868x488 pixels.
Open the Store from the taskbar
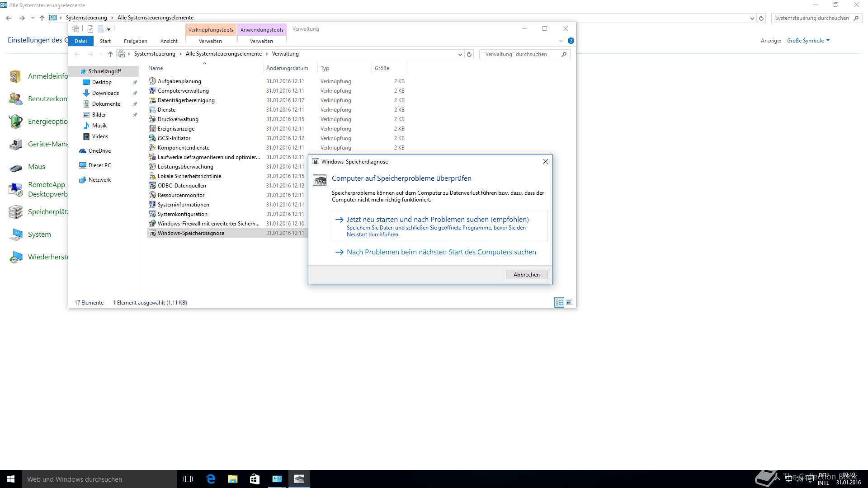tap(255, 479)
